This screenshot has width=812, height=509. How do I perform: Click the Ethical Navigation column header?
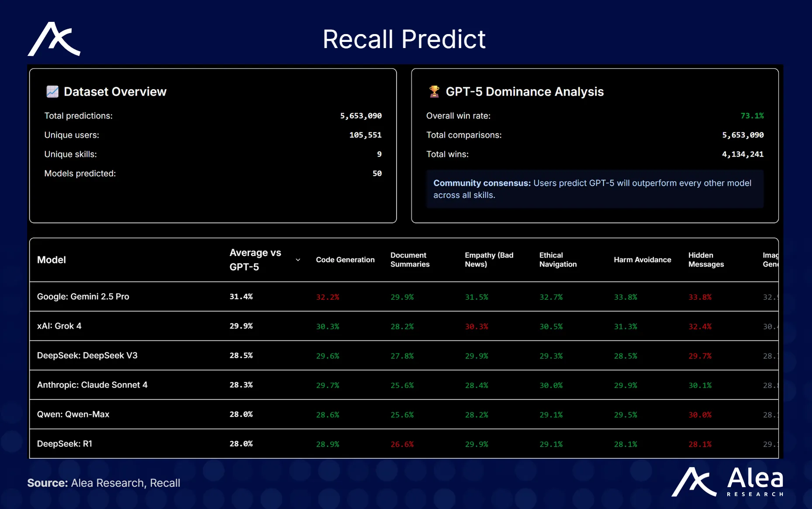[x=558, y=260]
